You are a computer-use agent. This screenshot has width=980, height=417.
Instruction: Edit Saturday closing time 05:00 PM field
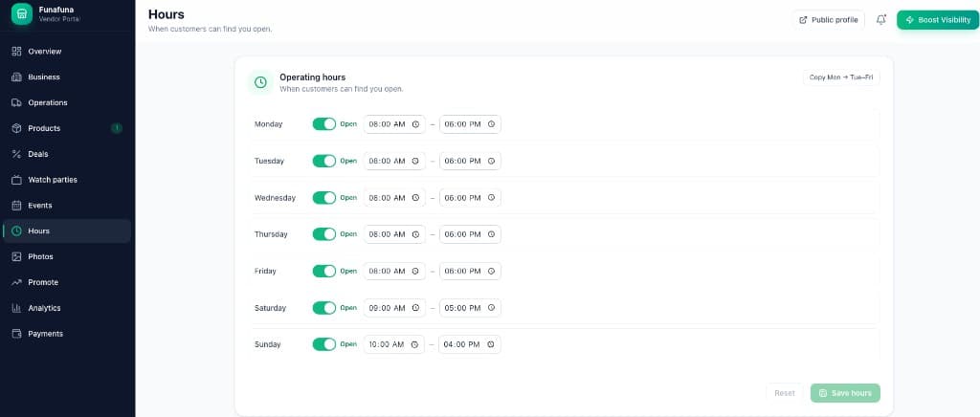470,308
